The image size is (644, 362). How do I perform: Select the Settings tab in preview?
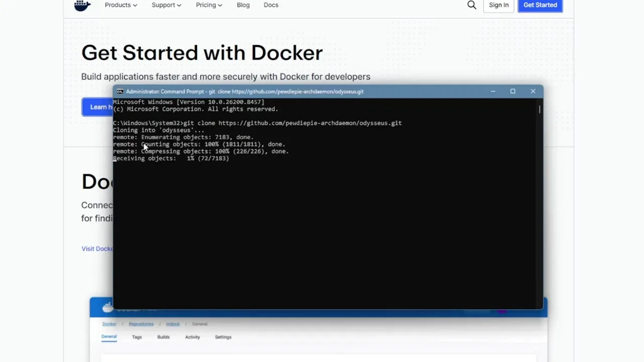pos(223,337)
